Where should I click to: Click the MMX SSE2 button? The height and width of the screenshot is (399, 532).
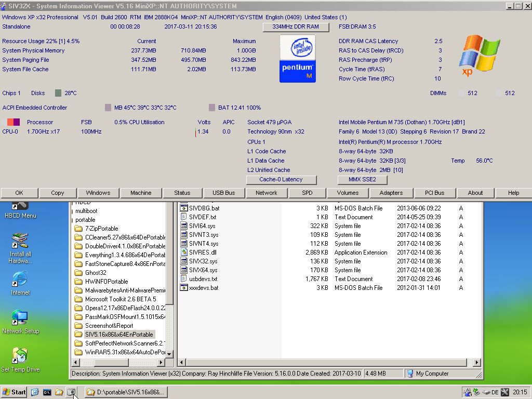pos(362,179)
